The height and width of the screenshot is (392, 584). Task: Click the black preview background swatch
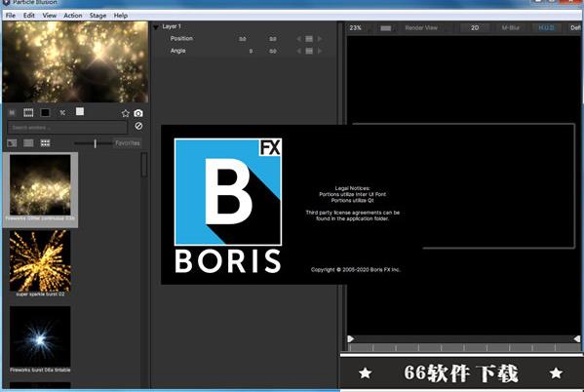(x=45, y=112)
